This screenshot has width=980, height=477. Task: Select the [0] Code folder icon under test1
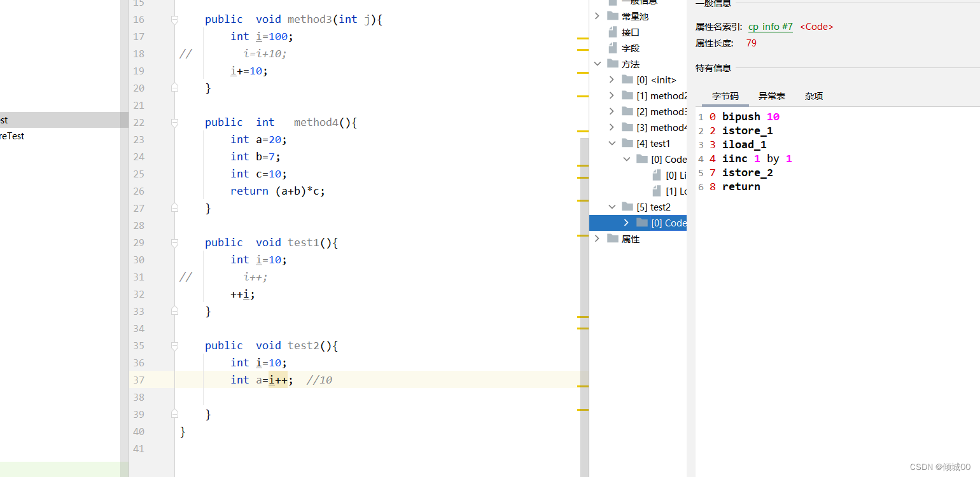tap(642, 159)
